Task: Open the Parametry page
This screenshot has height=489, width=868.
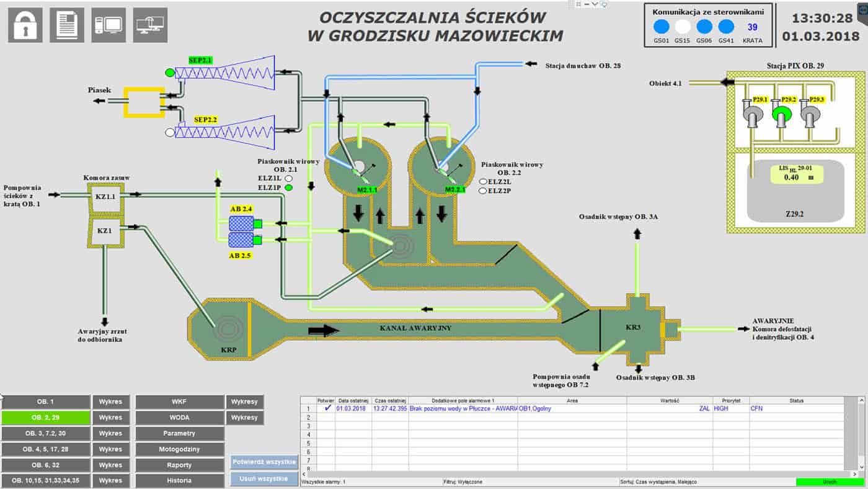Action: point(180,433)
